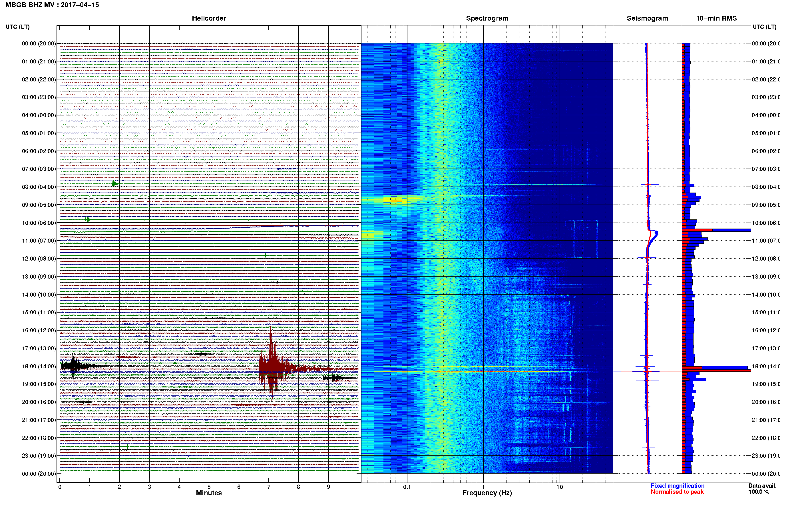Click the plot title MBGB BHZ MV : 2017-04-15
Viewport: 812px width, 508px height.
click(52, 5)
